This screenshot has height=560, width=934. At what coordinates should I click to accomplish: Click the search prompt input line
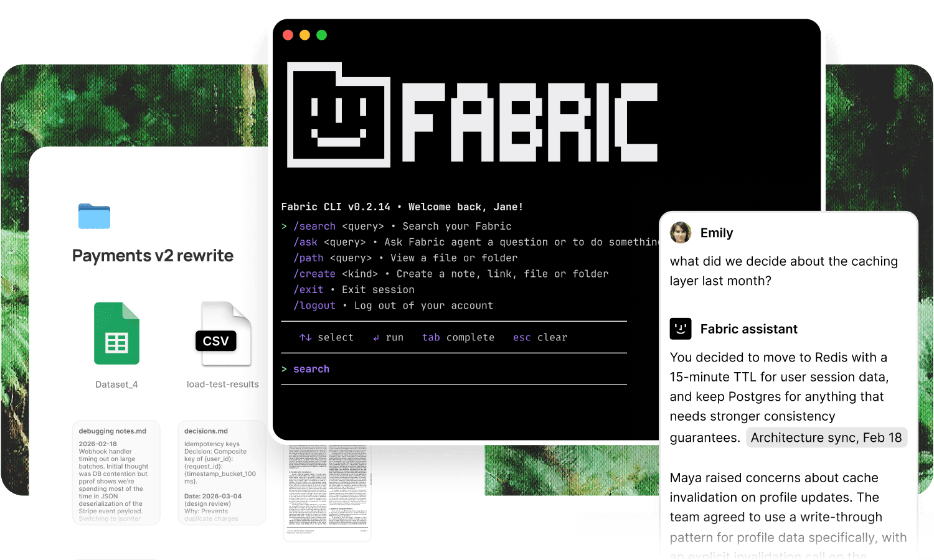click(454, 369)
